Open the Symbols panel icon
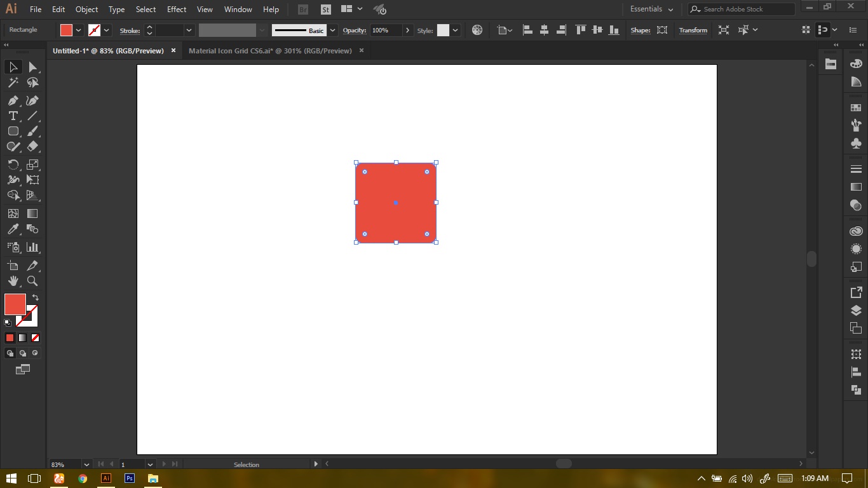868x488 pixels. click(856, 144)
